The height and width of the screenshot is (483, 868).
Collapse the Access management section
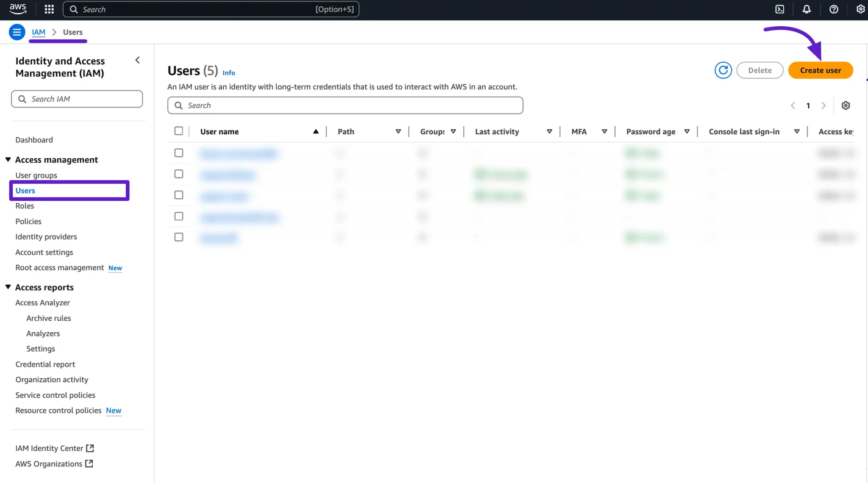8,160
